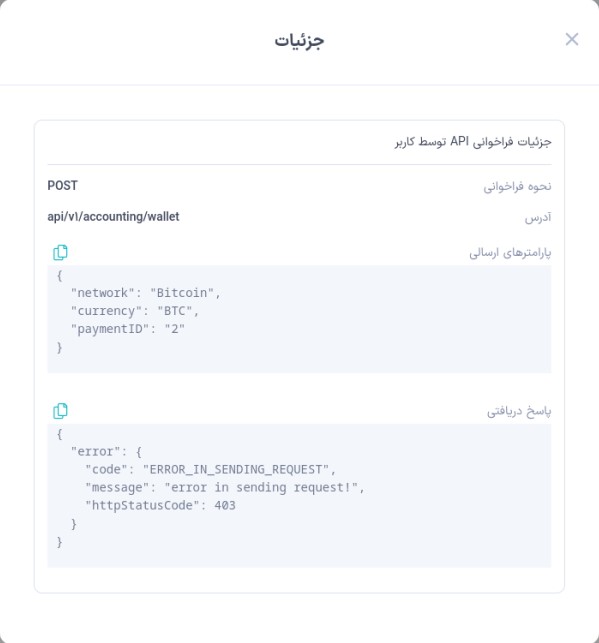Click the POST method value
The width and height of the screenshot is (599, 643).
tap(62, 186)
